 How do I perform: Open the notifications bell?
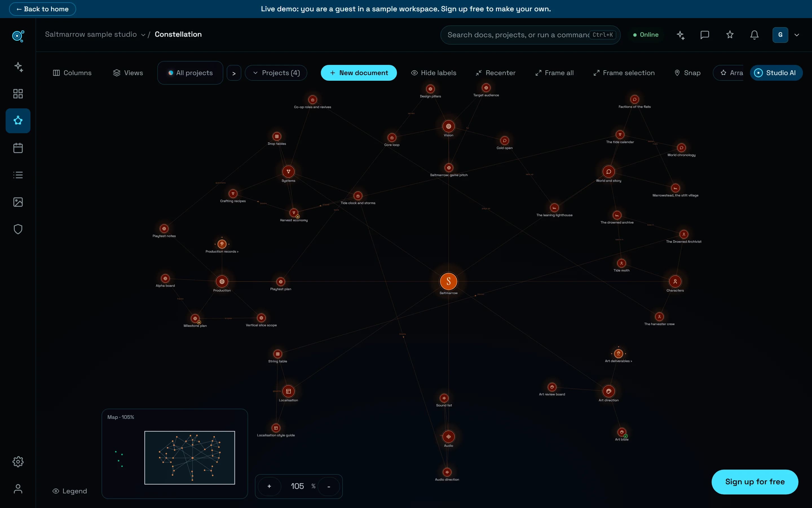click(x=754, y=35)
